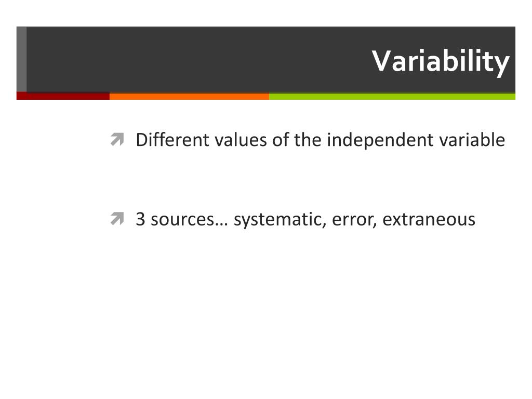Screen dimensions: 532x399
Task: Click the orange accent bar segment
Action: coord(189,96)
